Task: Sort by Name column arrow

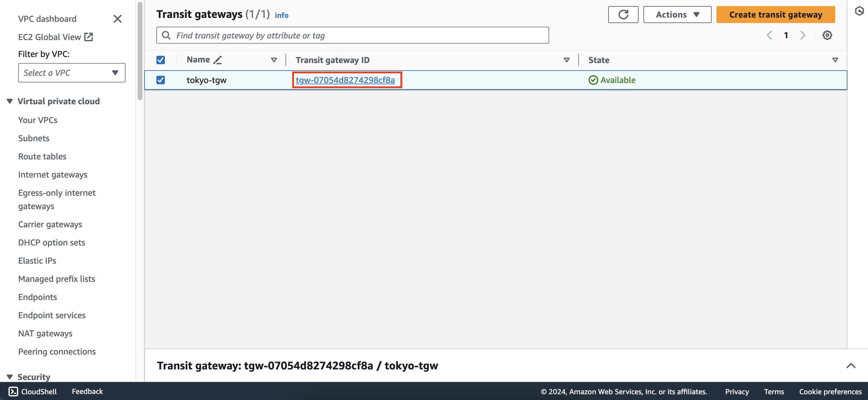Action: tap(274, 60)
